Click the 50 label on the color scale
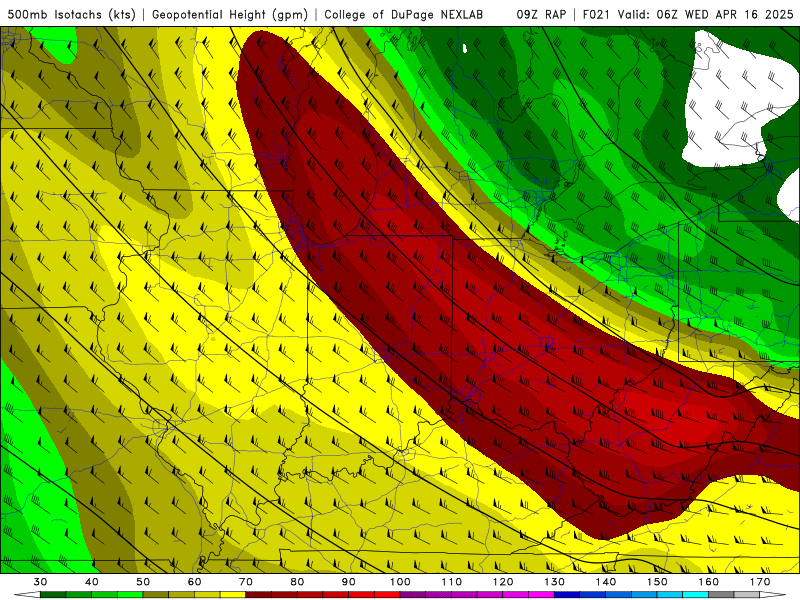800x600 pixels. coord(143,582)
